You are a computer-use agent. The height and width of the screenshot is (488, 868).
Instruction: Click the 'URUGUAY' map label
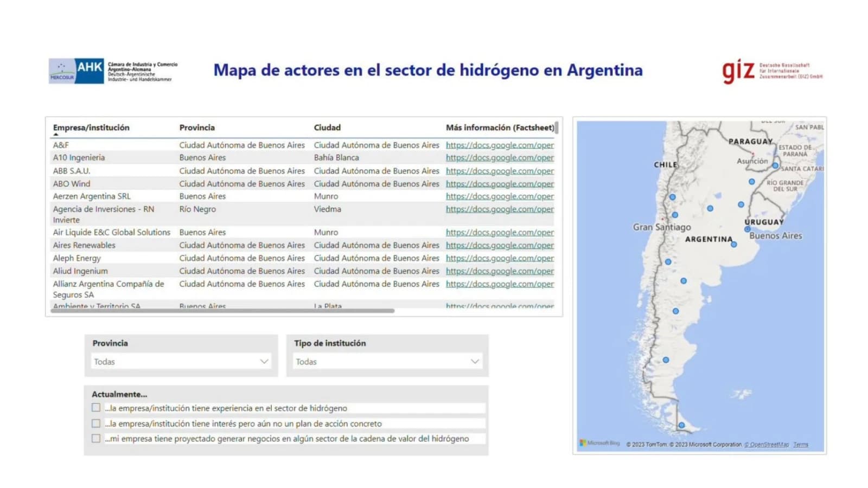tap(764, 222)
